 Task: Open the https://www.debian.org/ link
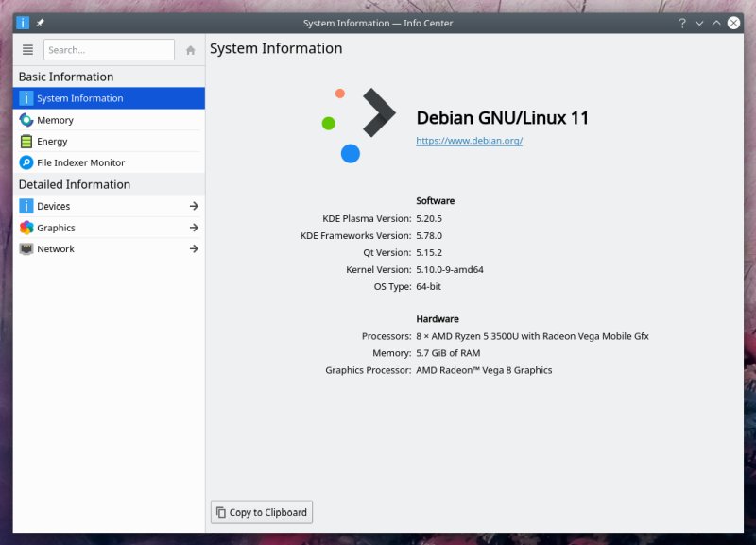(469, 141)
